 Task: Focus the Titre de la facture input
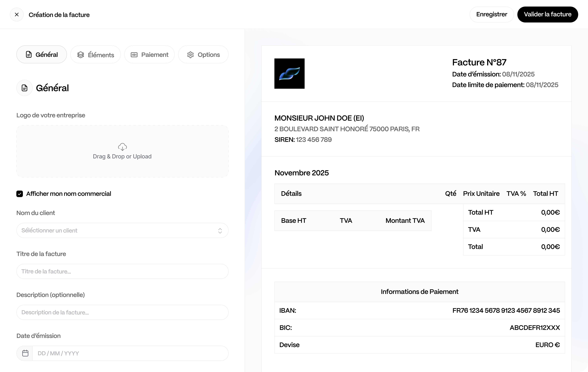[122, 272]
